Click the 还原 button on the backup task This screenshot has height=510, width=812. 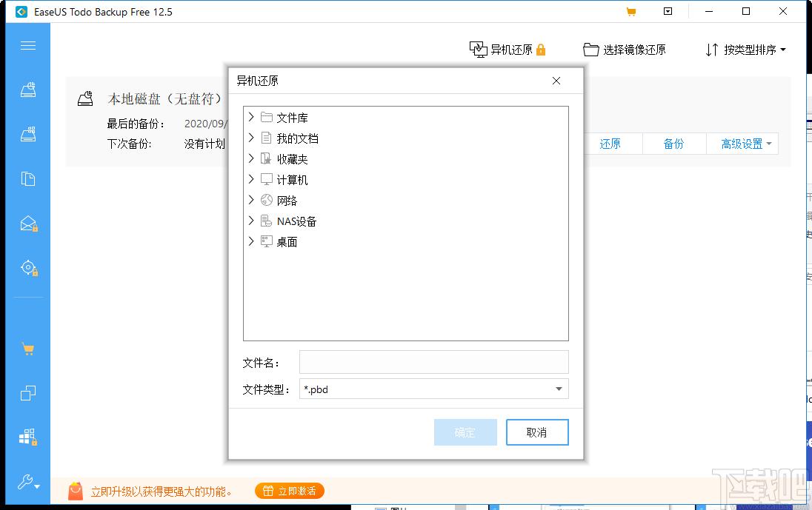tap(610, 144)
